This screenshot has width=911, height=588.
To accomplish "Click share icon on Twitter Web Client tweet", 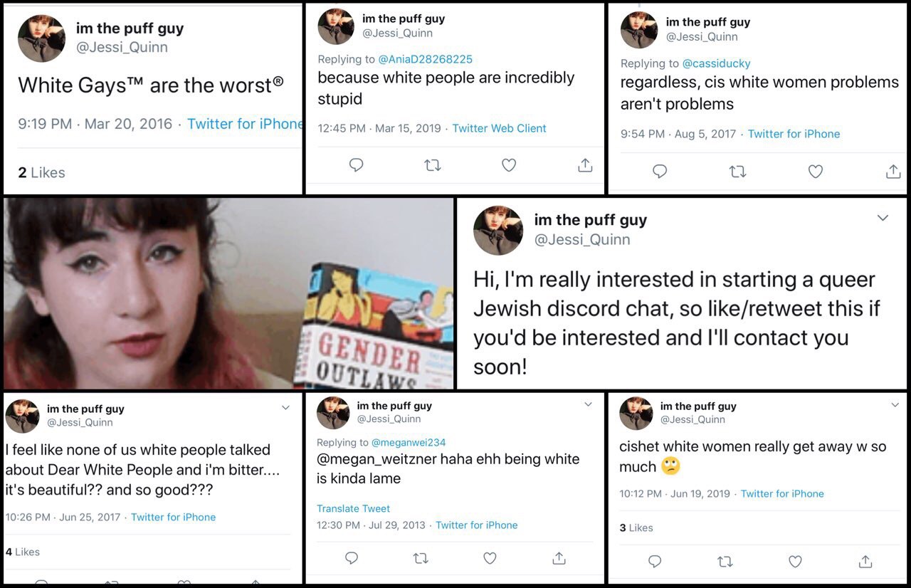I will coord(585,165).
